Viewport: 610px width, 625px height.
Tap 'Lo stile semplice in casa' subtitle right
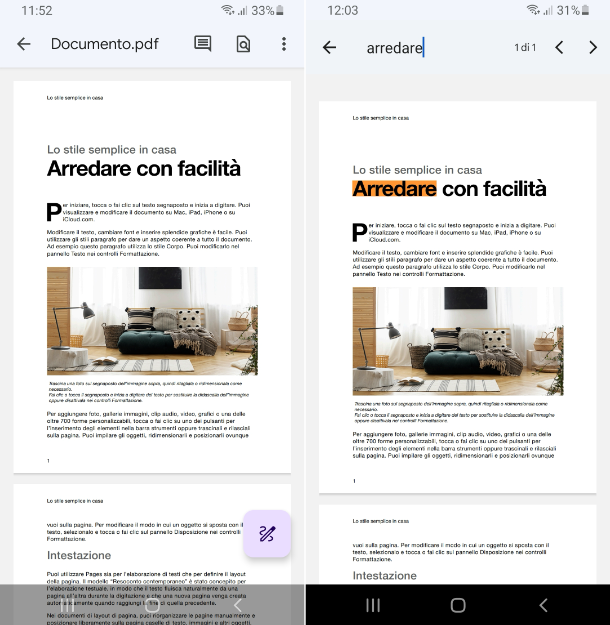click(x=417, y=170)
